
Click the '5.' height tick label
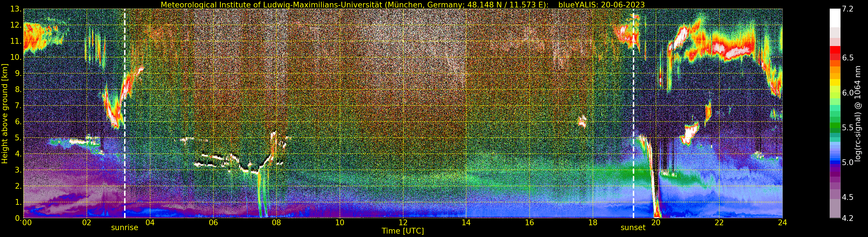click(x=18, y=138)
